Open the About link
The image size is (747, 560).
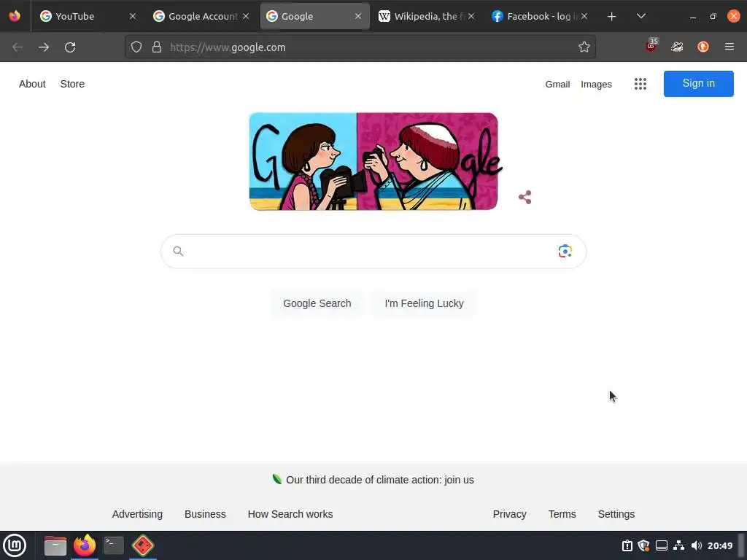click(32, 84)
